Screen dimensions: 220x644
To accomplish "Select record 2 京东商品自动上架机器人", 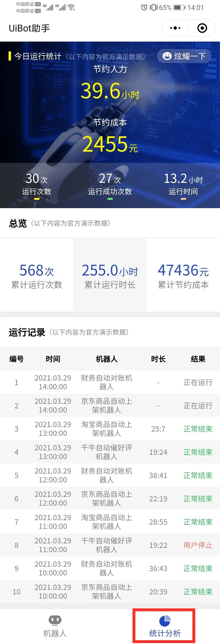I will tap(110, 405).
